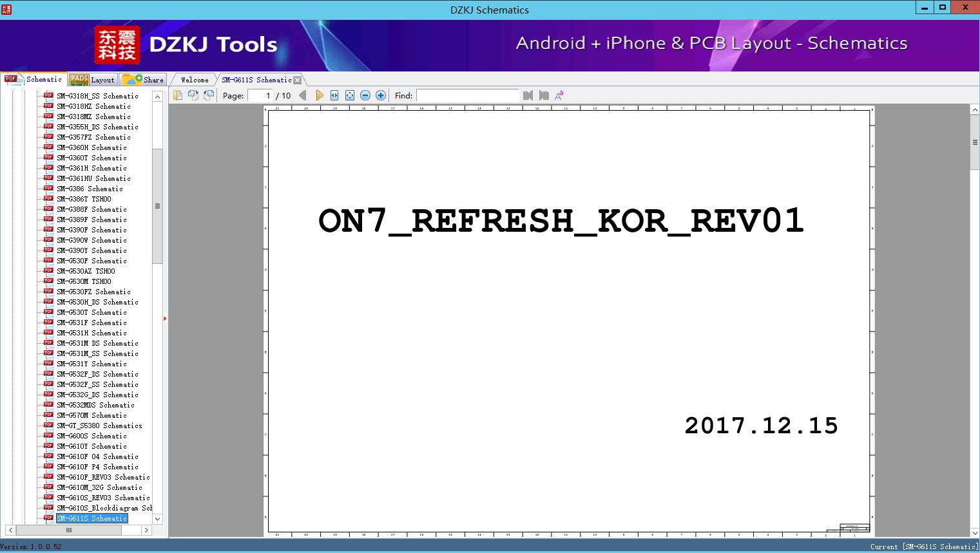Click document viewer scroll up arrow
The image size is (980, 553).
click(975, 110)
